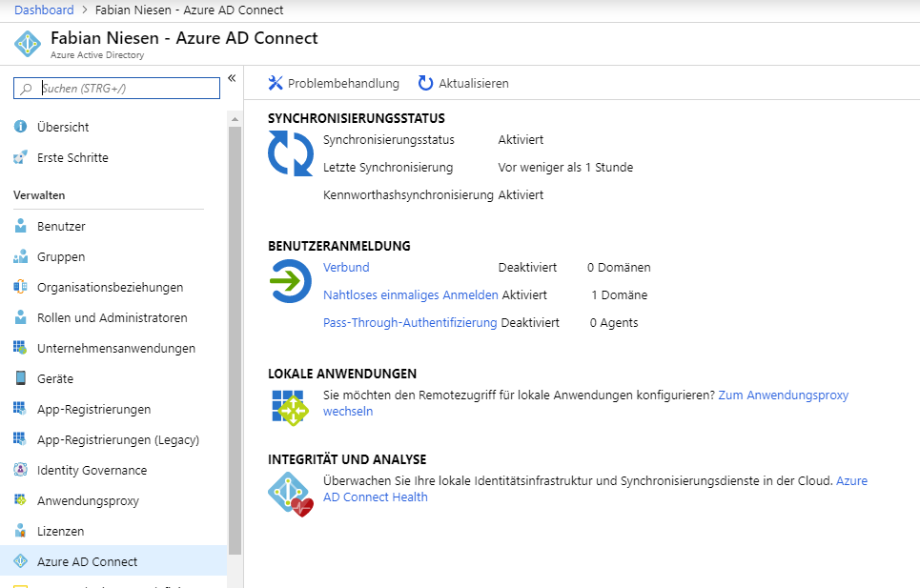Click the sidebar scrollbar up arrow
920x588 pixels.
point(235,119)
